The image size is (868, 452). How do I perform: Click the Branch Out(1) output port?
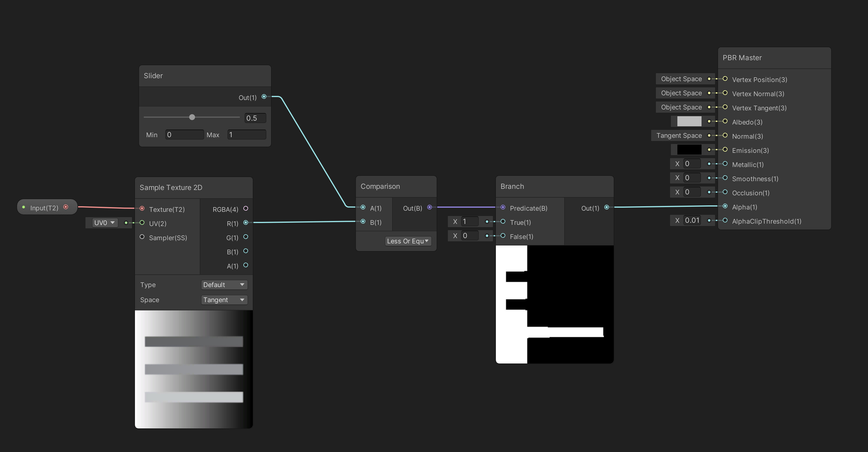click(607, 207)
